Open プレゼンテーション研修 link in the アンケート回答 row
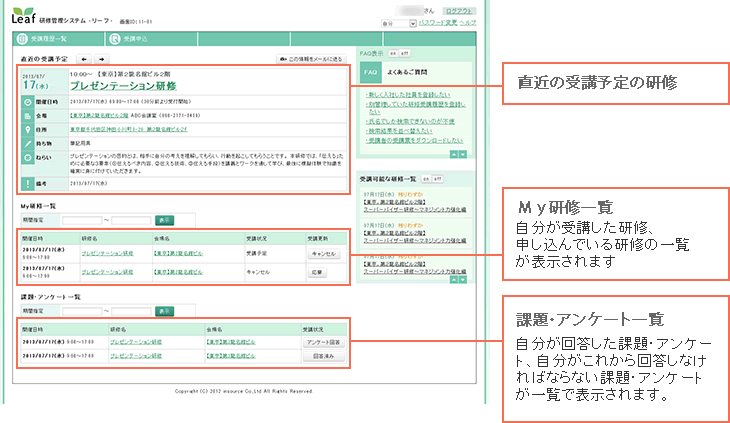This screenshot has height=423, width=730. (x=136, y=342)
